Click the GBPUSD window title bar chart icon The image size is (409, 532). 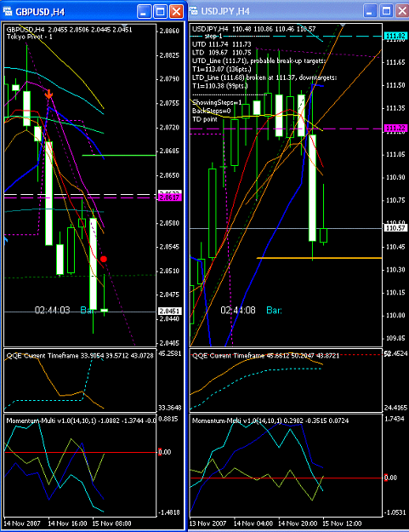[x=8, y=12]
